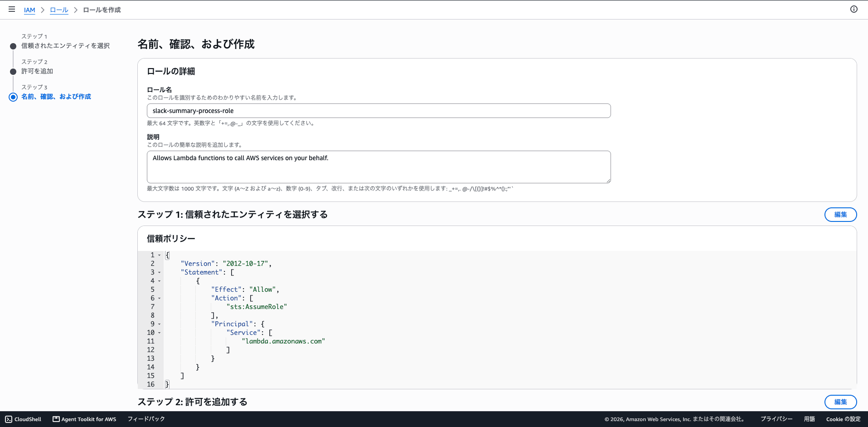Click the "Effect": "Allow" line
The height and width of the screenshot is (427, 868).
pyautogui.click(x=245, y=290)
